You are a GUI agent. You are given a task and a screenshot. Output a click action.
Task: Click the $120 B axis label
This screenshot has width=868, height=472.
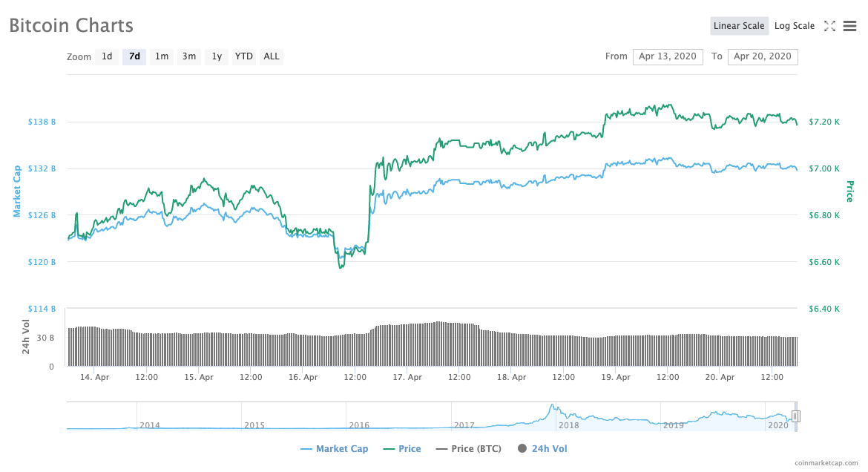[x=42, y=262]
